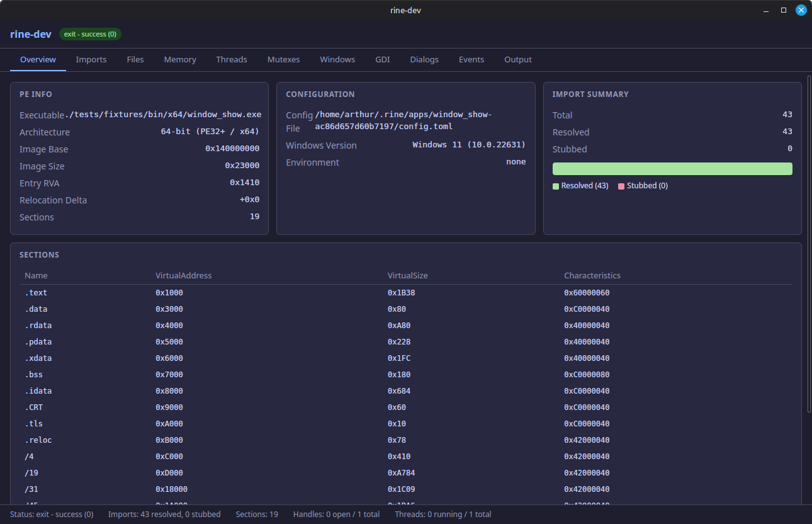Viewport: 812px width, 524px height.
Task: Switch to the Mutexes tab
Action: (283, 59)
